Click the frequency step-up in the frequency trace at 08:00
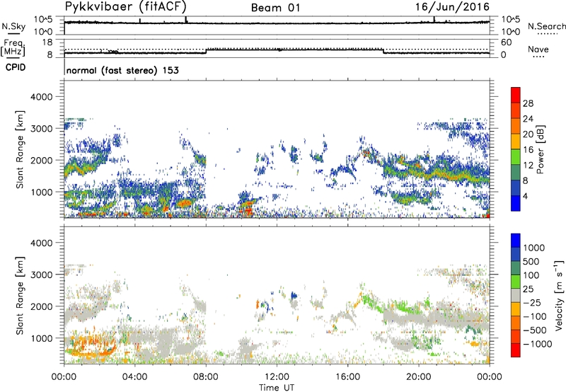Viewport: 566px width, 392px height. tap(206, 51)
